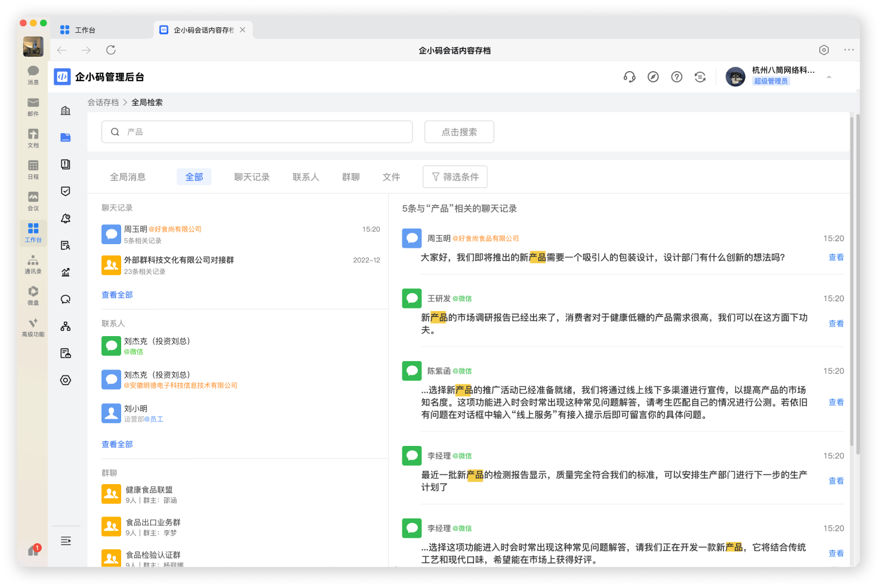Click the 会话存档 breadcrumb link

coord(103,103)
